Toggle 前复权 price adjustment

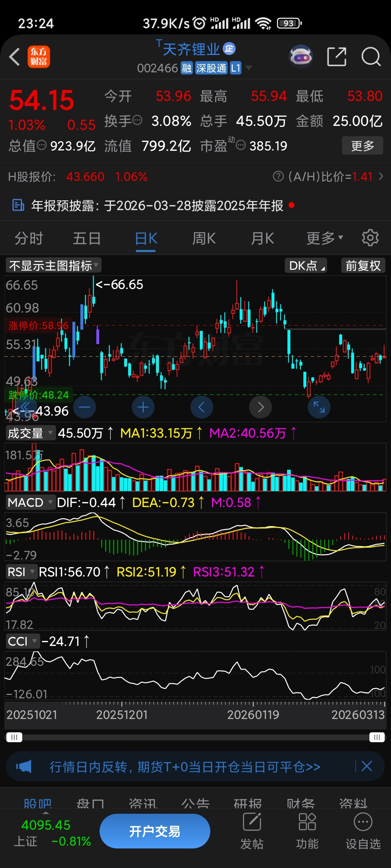(363, 265)
